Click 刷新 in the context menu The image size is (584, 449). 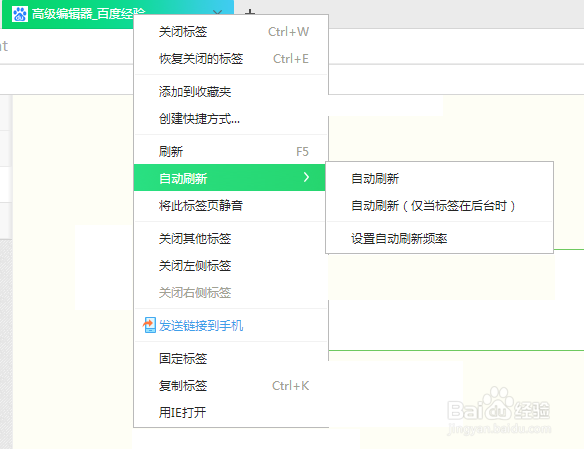click(231, 152)
